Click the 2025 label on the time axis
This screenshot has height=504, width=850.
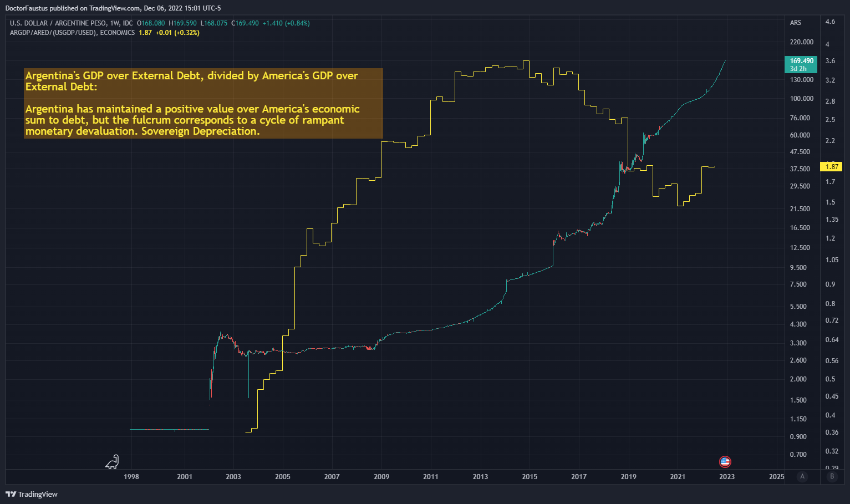coord(777,476)
